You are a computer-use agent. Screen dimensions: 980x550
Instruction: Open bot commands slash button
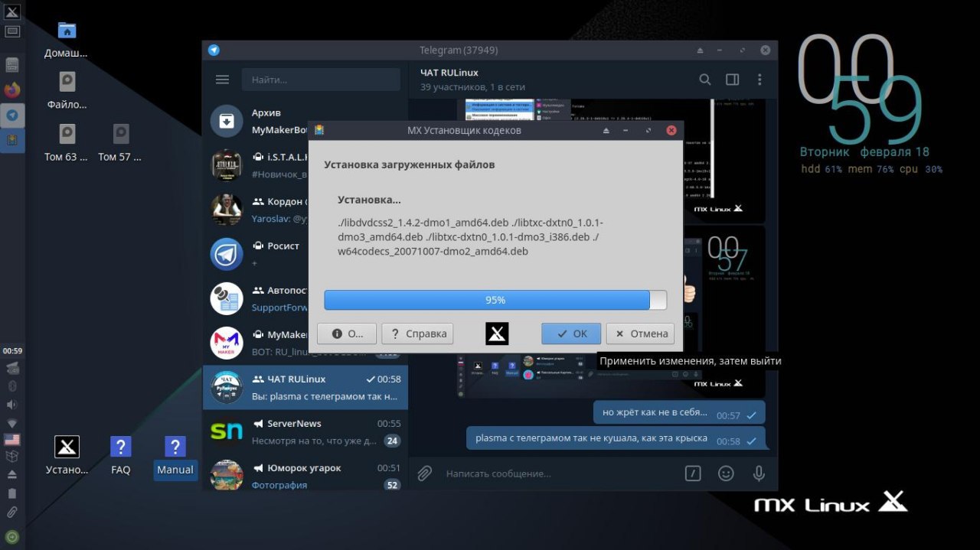[693, 474]
